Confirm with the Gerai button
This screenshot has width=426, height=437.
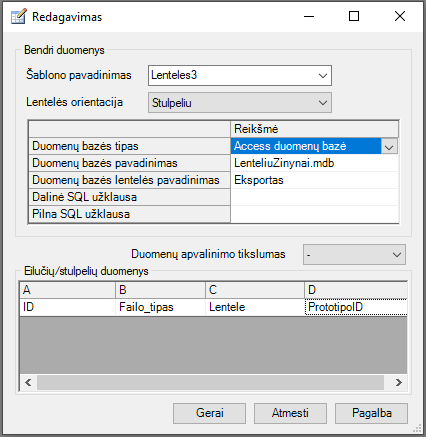[x=209, y=413]
